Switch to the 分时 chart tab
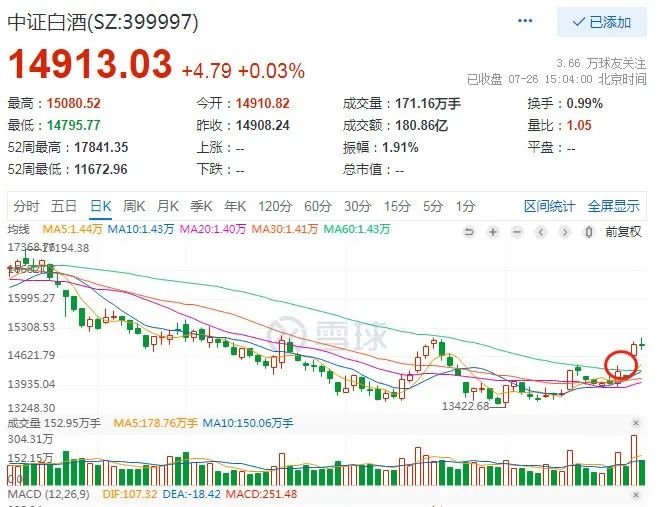This screenshot has width=665, height=507. pyautogui.click(x=26, y=206)
